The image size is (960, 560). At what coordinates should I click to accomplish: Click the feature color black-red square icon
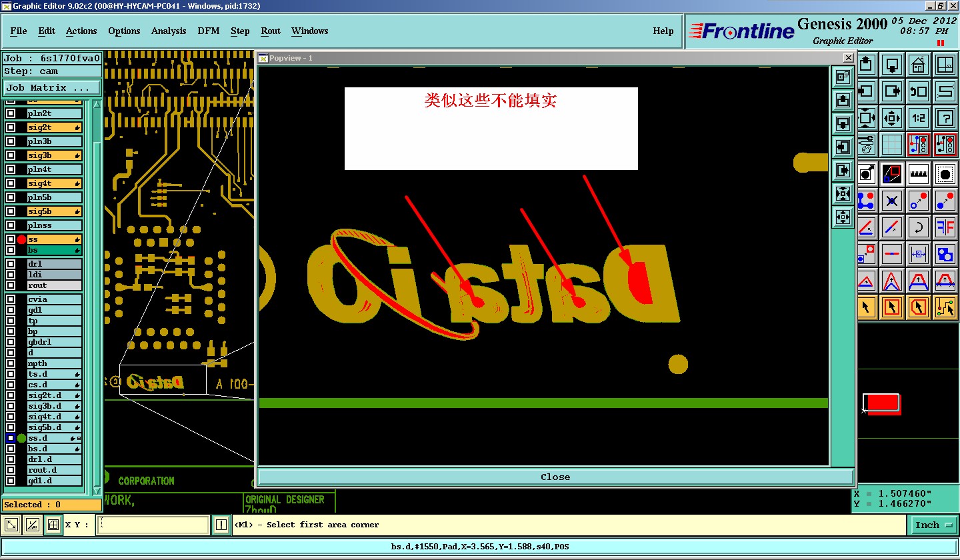pos(892,174)
